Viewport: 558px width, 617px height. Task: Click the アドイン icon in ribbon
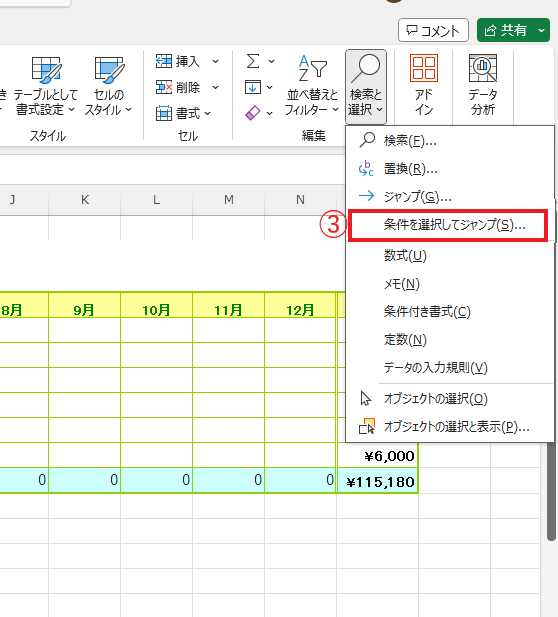[x=423, y=68]
